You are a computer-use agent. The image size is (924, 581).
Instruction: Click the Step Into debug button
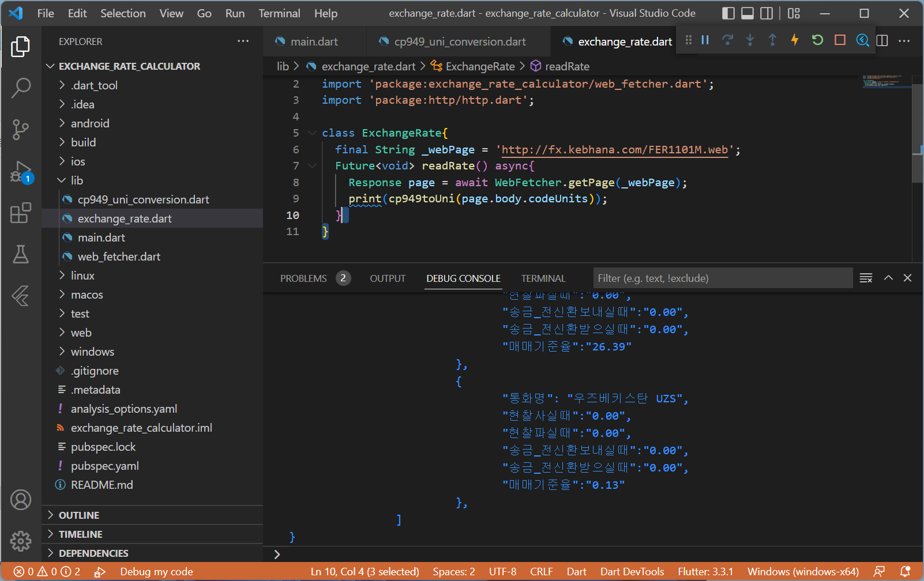tap(750, 40)
